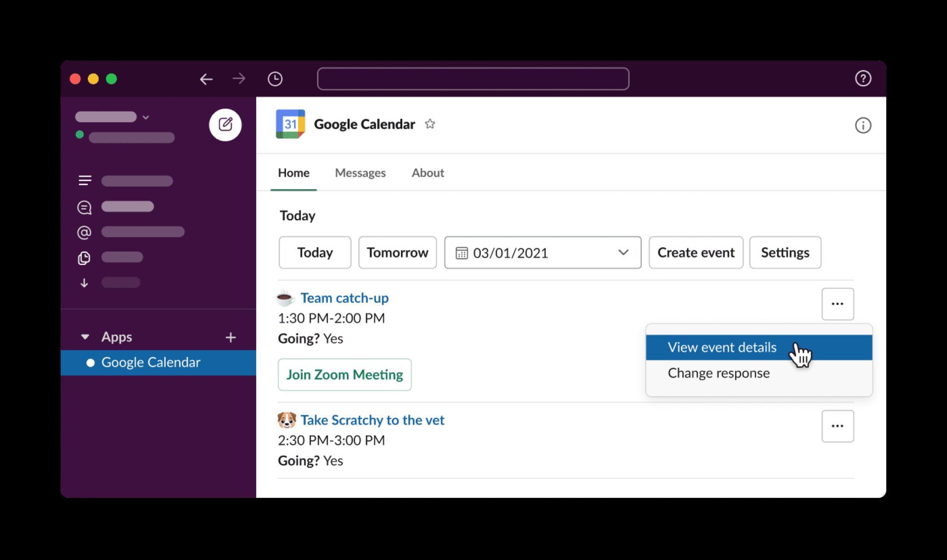Click the Join Zoom Meeting button
The height and width of the screenshot is (560, 947).
344,373
